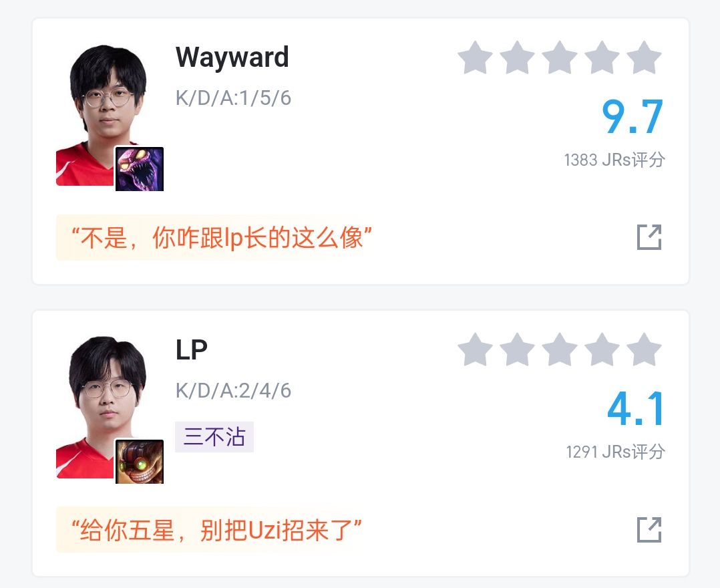Viewport: 720px width, 588px height.
Task: Open the comment 给你五星，别把Uzi招来了
Action: [x=216, y=530]
